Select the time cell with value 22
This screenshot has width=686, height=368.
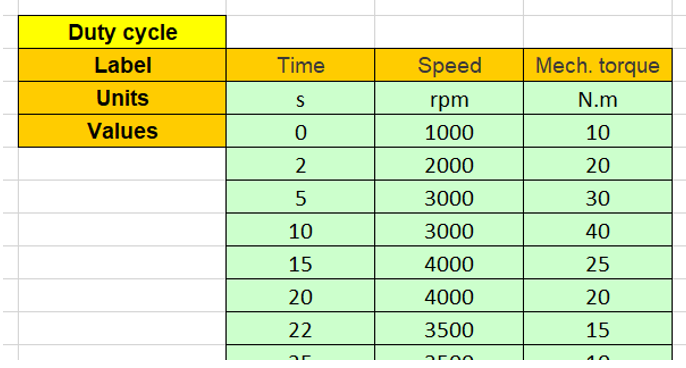tap(301, 329)
